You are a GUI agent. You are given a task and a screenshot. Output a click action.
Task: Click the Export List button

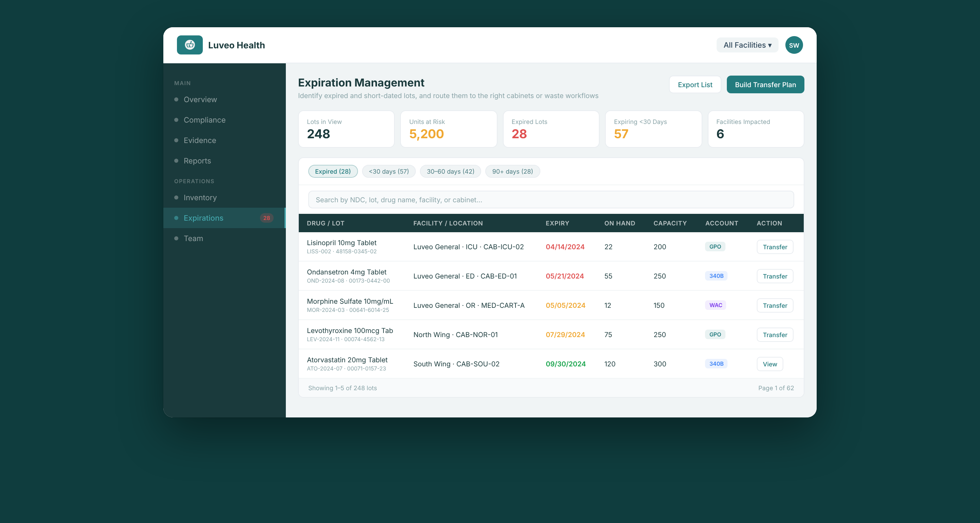(695, 84)
